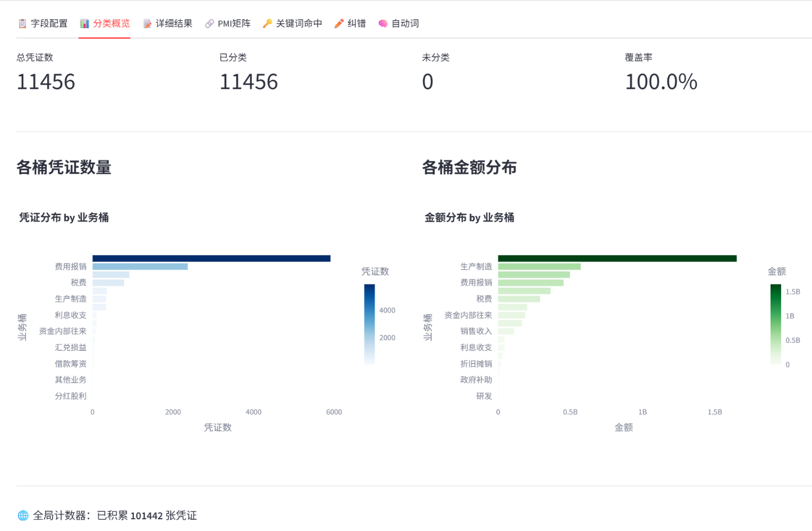Click the 1.5B tick on amount chart x-axis
Viewport: 812px width, 531px height.
715,412
